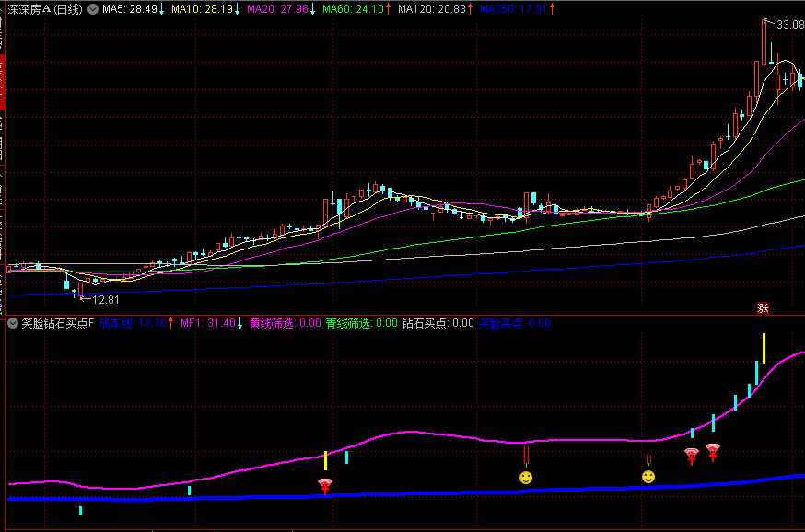Click the red 涨 marker icon

coord(762,307)
